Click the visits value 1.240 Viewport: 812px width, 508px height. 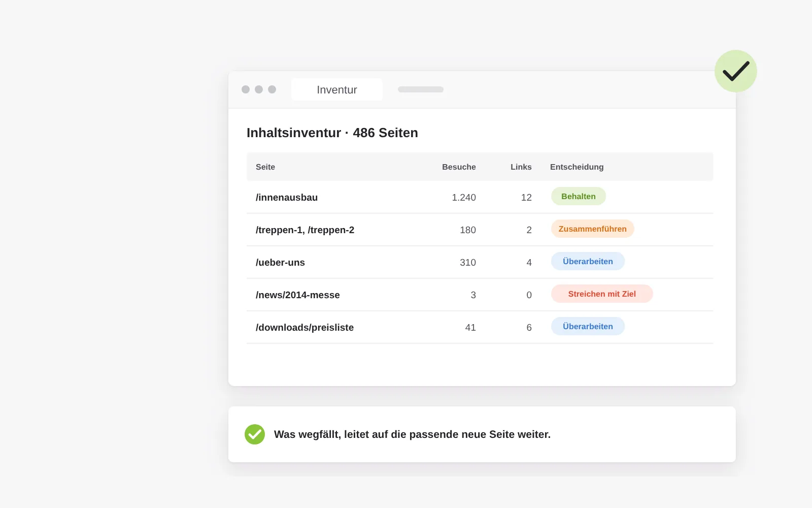point(464,197)
